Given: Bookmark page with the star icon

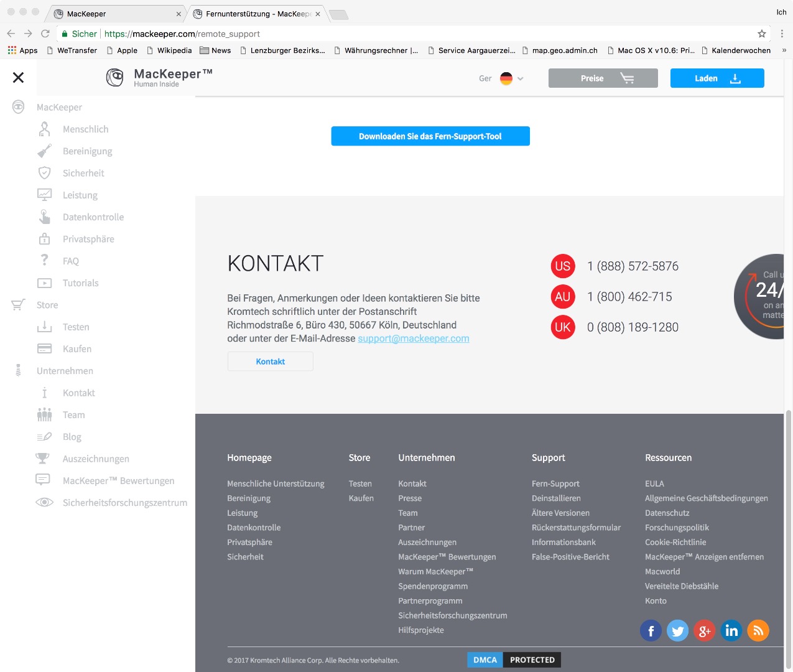Looking at the screenshot, I should 762,34.
